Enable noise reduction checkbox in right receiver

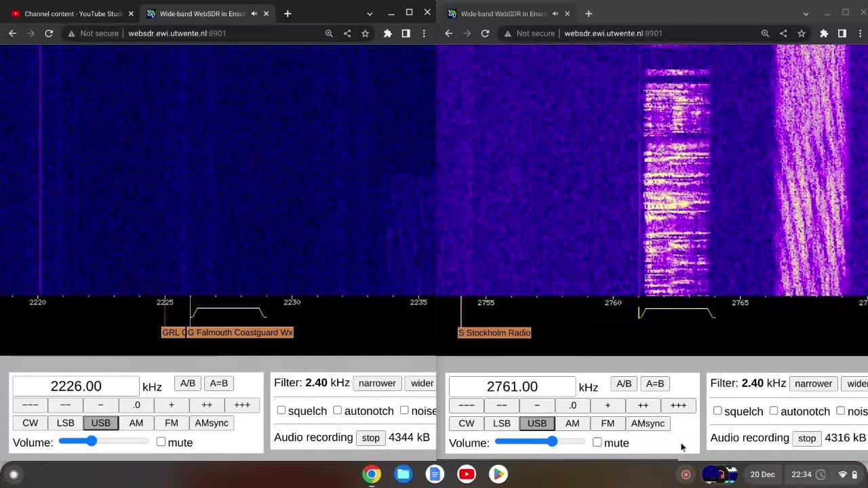coord(840,411)
